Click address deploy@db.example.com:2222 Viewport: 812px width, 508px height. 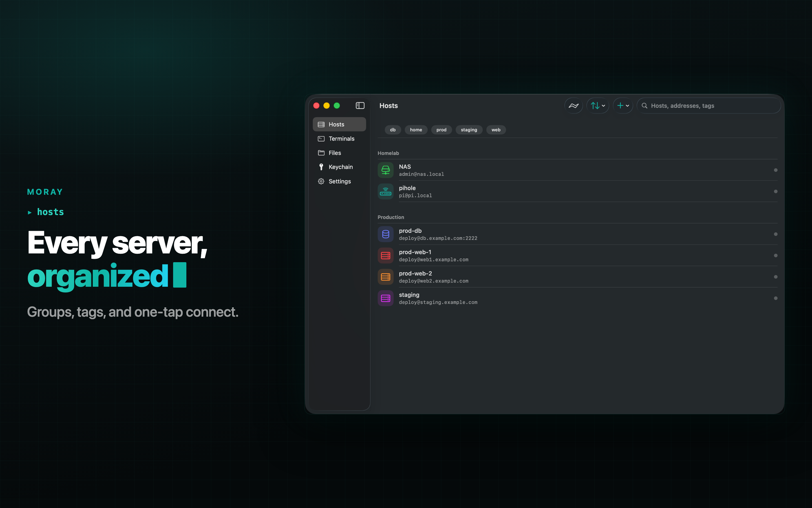point(438,238)
